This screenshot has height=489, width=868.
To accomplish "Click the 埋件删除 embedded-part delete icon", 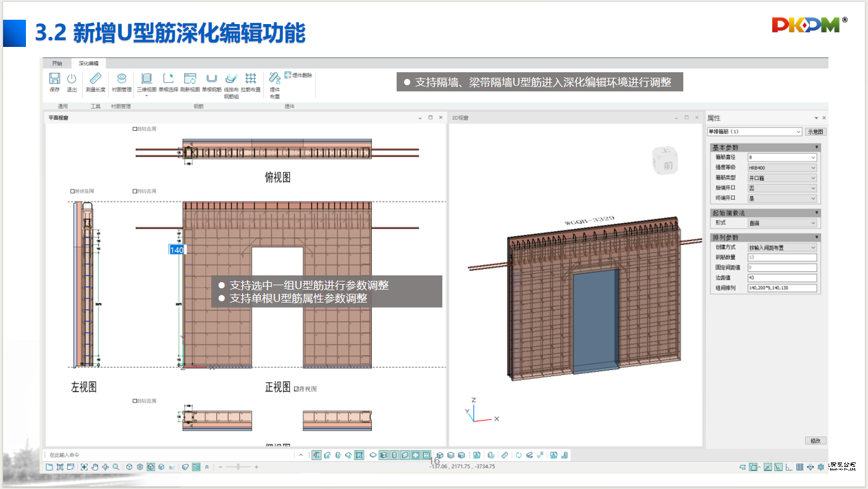I will pos(289,76).
